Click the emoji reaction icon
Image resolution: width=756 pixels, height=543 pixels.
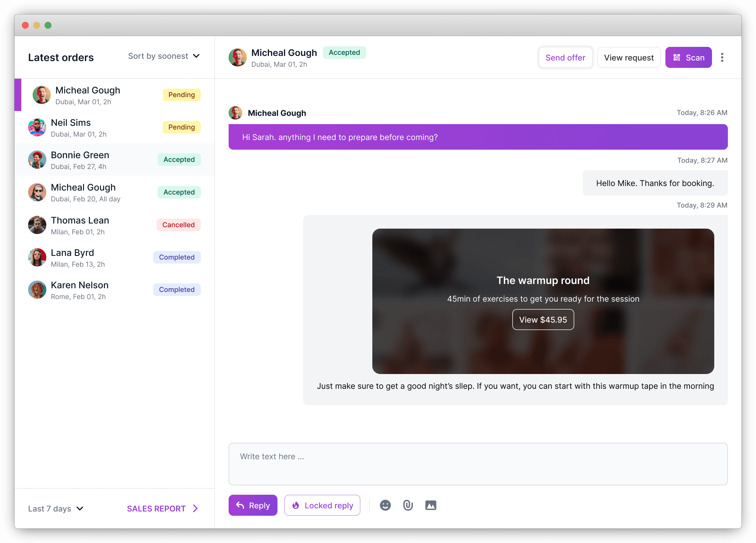coord(385,506)
